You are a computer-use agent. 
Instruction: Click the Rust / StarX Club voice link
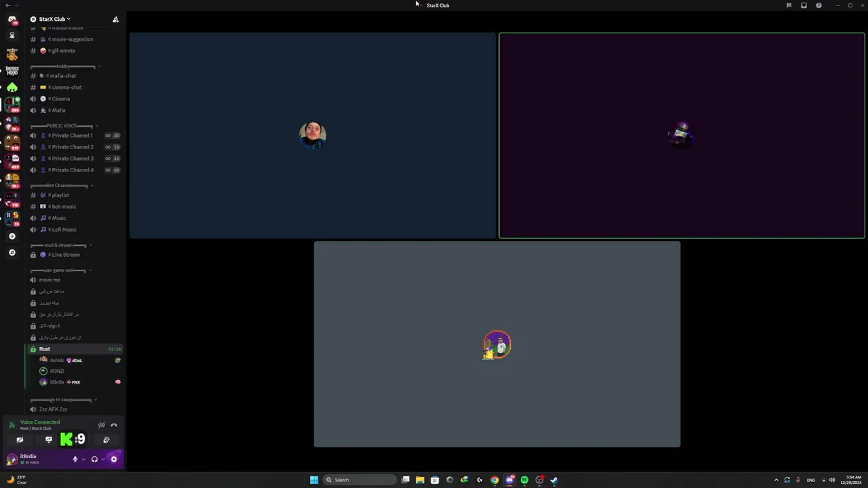point(35,428)
